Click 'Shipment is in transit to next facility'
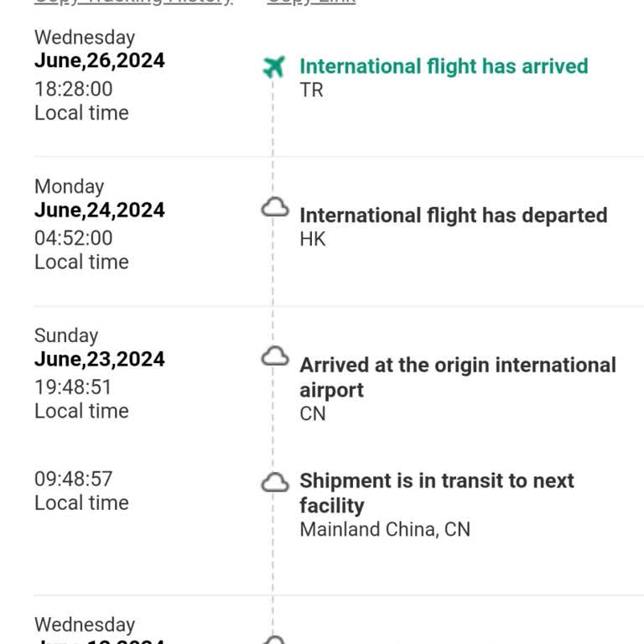Image resolution: width=644 pixels, height=644 pixels. pyautogui.click(x=436, y=493)
